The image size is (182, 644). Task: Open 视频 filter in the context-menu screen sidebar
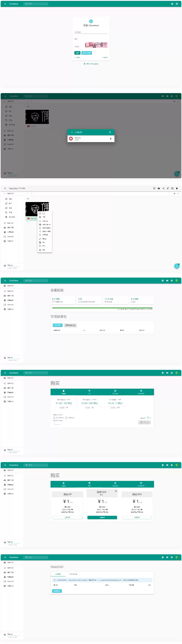point(10,199)
